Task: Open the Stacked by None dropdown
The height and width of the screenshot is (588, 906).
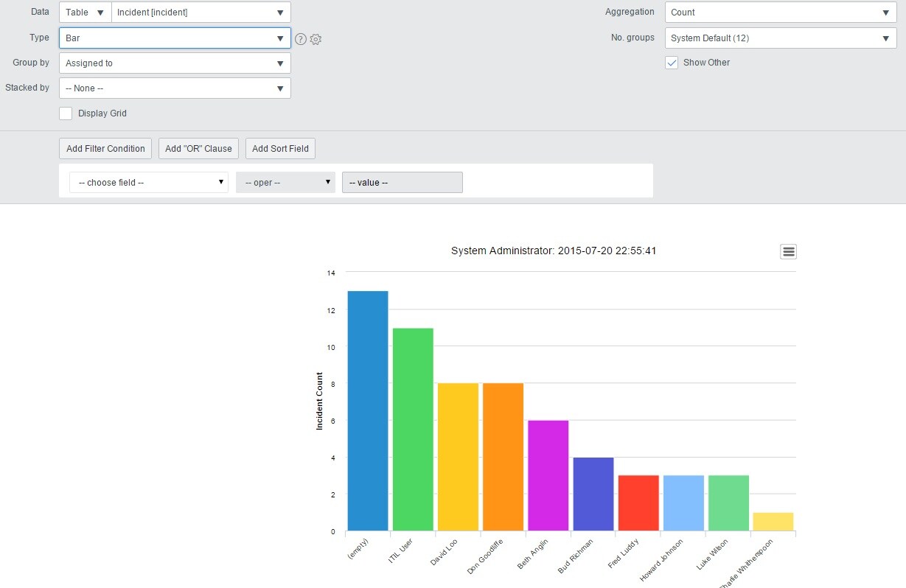Action: (x=175, y=88)
